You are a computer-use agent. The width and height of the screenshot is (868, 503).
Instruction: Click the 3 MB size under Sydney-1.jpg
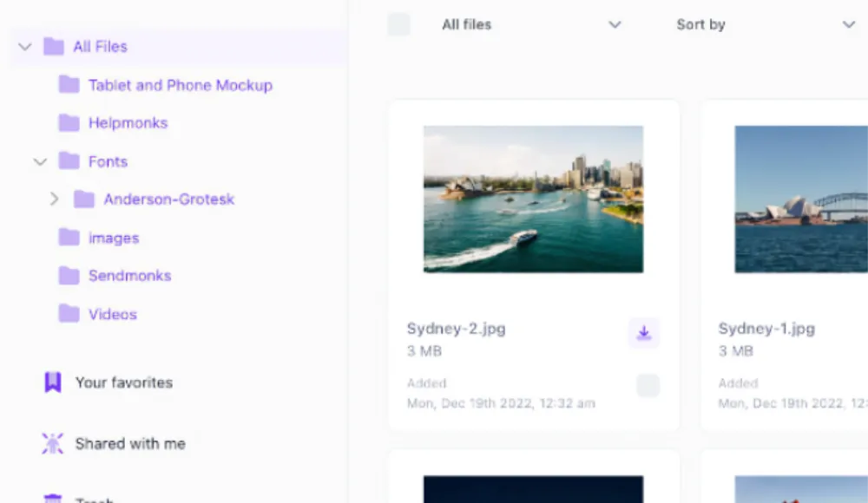[x=736, y=351]
